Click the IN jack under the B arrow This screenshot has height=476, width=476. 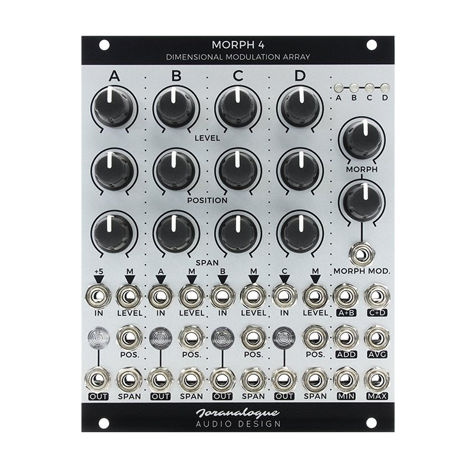tap(223, 296)
